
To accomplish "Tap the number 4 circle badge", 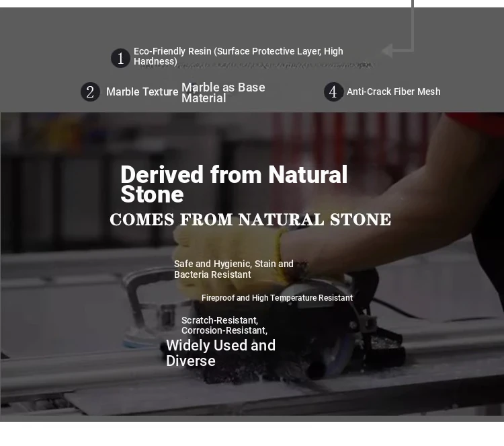I will (x=333, y=92).
